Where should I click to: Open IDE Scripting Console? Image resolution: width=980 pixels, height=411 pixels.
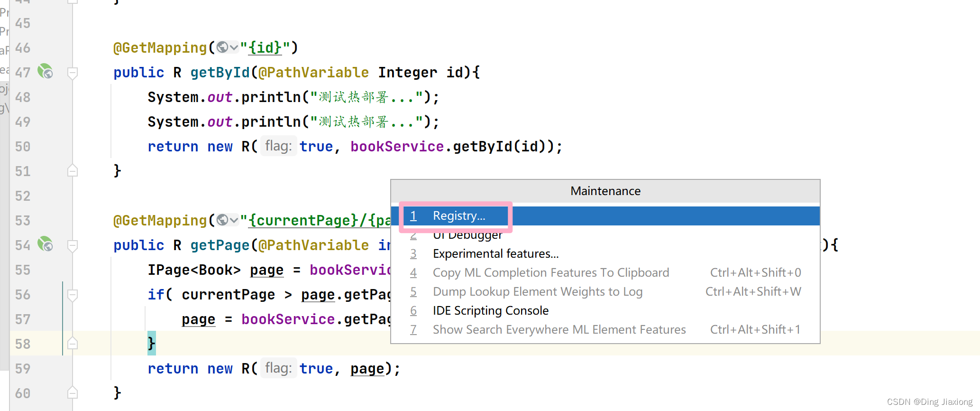490,311
